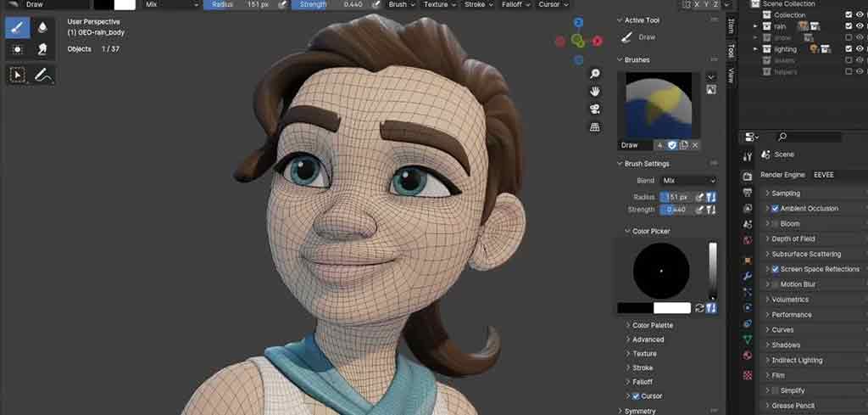Screen dimensions: 868x415
Task: Open the Falloff header popover
Action: [x=514, y=4]
